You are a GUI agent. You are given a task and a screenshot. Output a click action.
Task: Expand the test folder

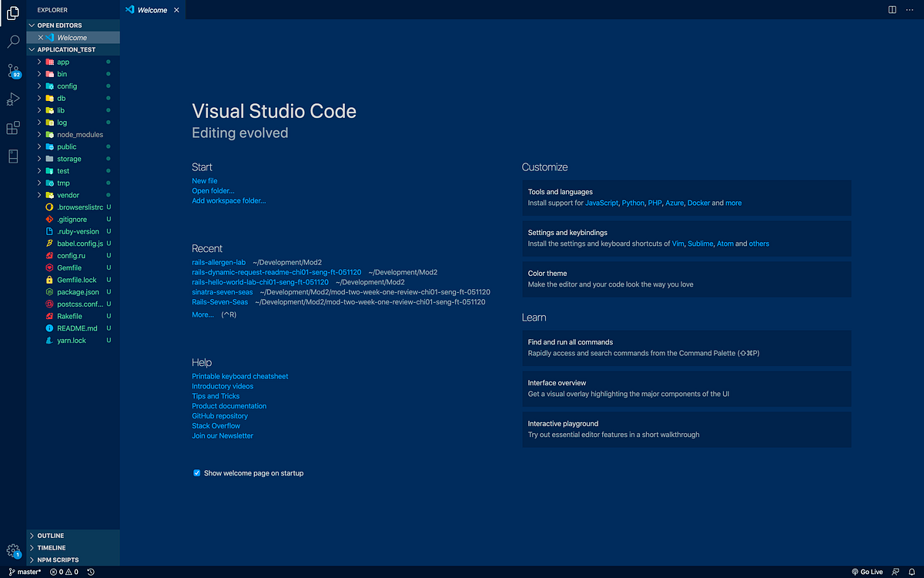point(73,171)
